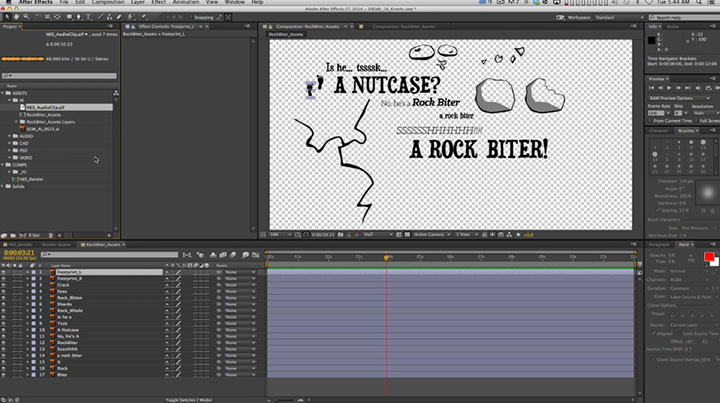Switch to the Audio panel tab
Screen dimensions: 720x403
click(673, 27)
